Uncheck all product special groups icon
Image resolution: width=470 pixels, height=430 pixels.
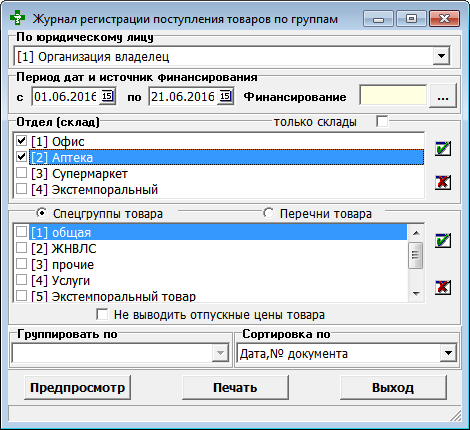(443, 287)
